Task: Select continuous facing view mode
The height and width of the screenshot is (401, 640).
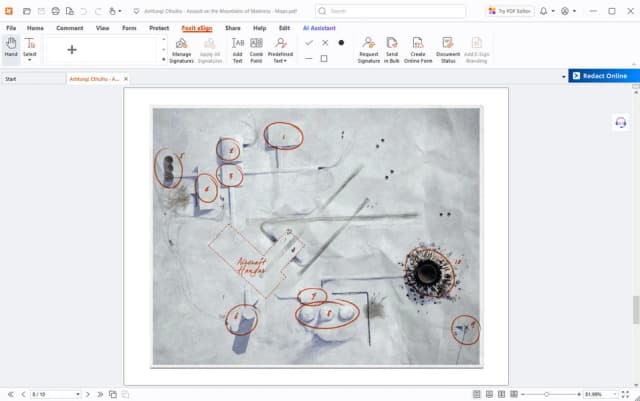Action: (514, 394)
